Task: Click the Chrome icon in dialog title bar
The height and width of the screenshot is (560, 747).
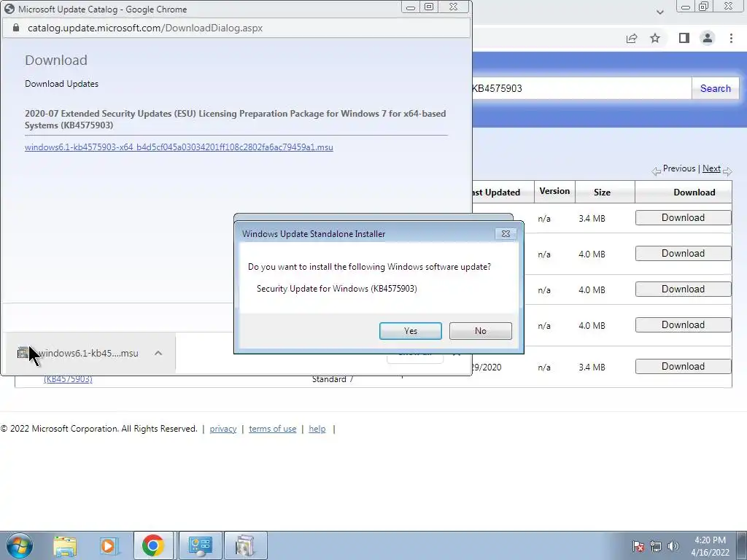Action: pyautogui.click(x=9, y=9)
